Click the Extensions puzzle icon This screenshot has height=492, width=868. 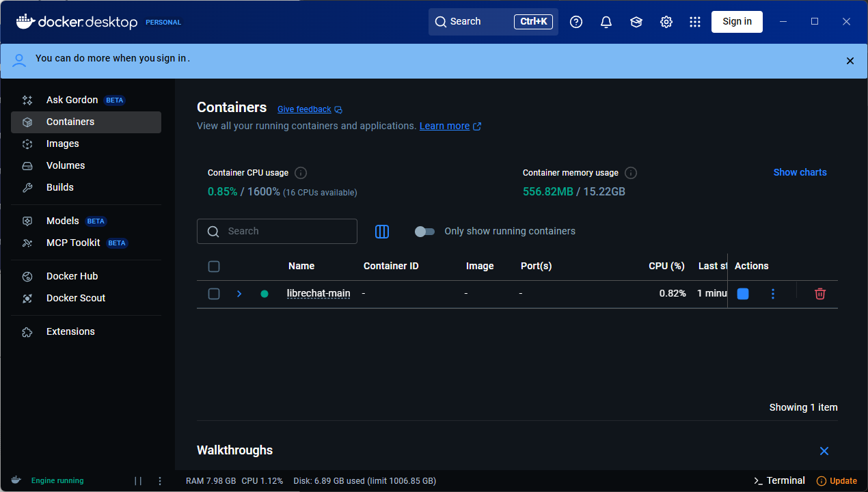pyautogui.click(x=27, y=332)
